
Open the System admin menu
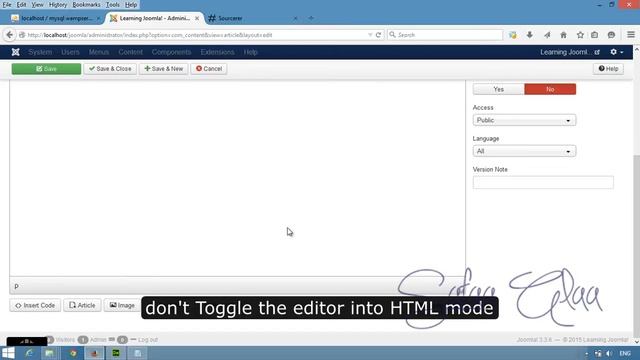pyautogui.click(x=40, y=52)
